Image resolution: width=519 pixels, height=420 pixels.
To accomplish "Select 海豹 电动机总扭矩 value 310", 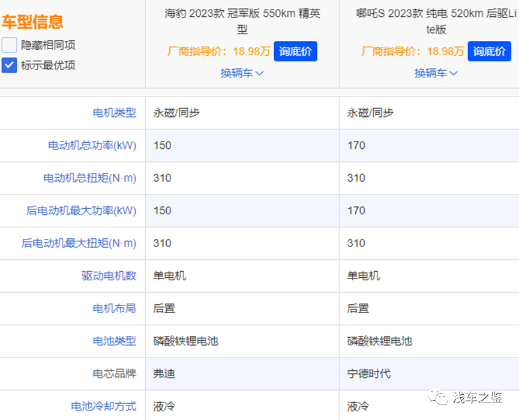I will [x=162, y=178].
